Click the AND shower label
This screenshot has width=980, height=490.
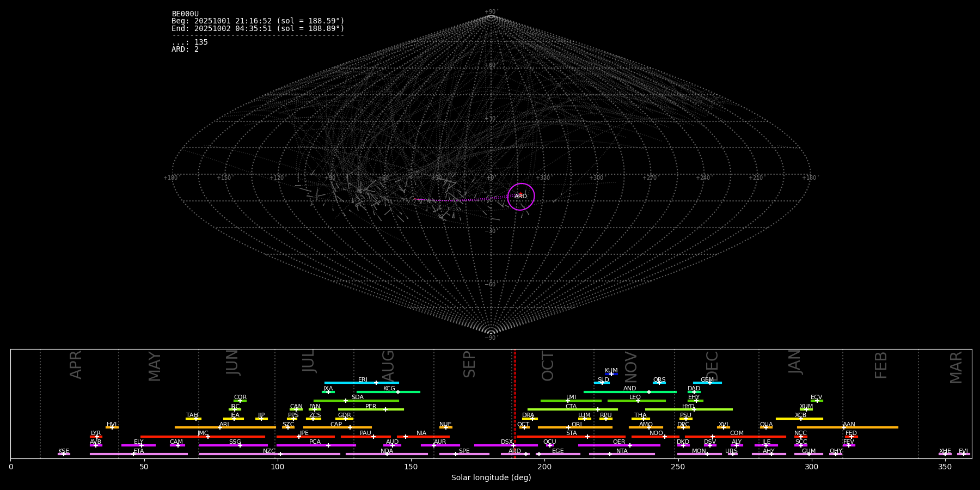(x=630, y=389)
